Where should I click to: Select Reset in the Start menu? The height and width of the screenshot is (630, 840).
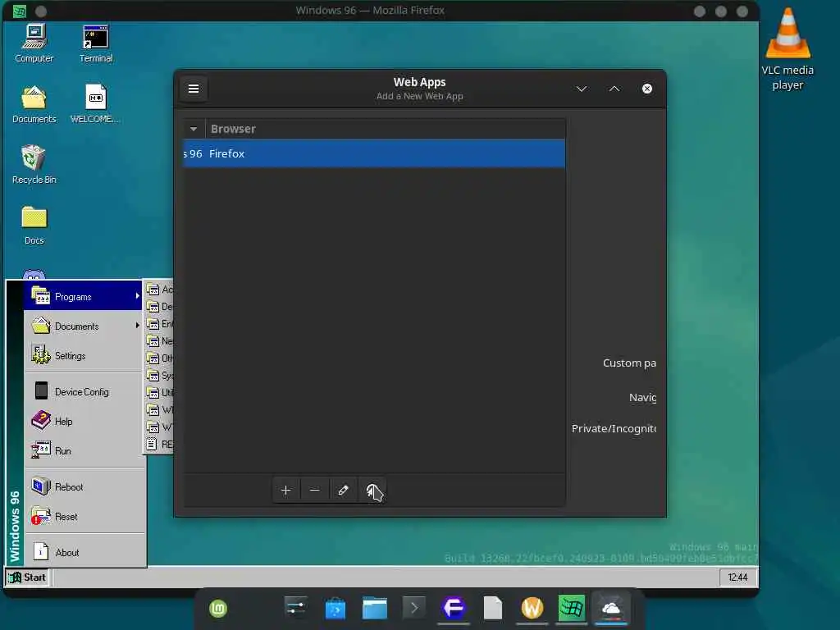pos(83,517)
